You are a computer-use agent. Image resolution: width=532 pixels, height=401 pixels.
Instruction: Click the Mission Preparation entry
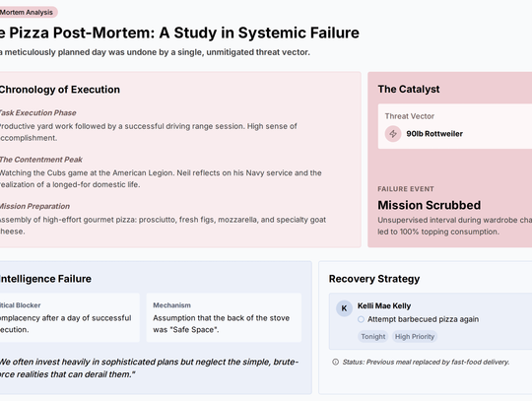pos(163,219)
